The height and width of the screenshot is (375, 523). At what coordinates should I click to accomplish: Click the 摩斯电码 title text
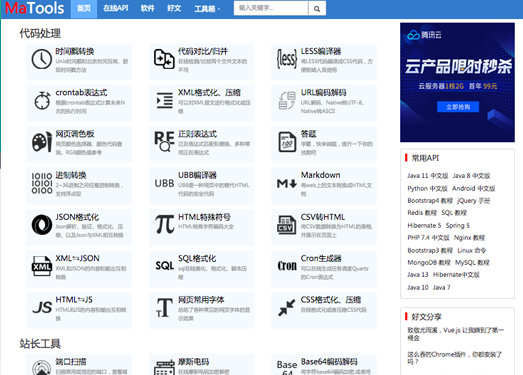coord(193,362)
